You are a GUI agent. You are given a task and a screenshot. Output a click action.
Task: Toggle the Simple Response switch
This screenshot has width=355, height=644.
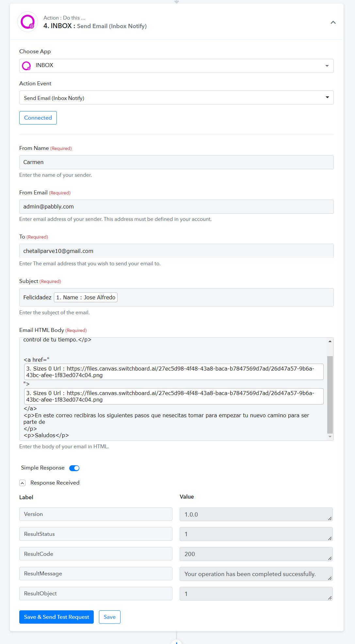pos(74,468)
